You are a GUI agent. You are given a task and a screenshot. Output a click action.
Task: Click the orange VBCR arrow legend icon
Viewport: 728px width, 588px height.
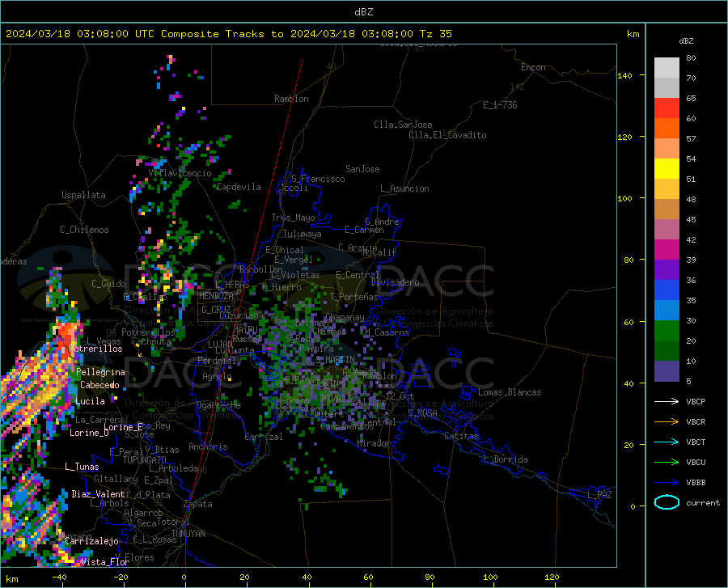667,422
